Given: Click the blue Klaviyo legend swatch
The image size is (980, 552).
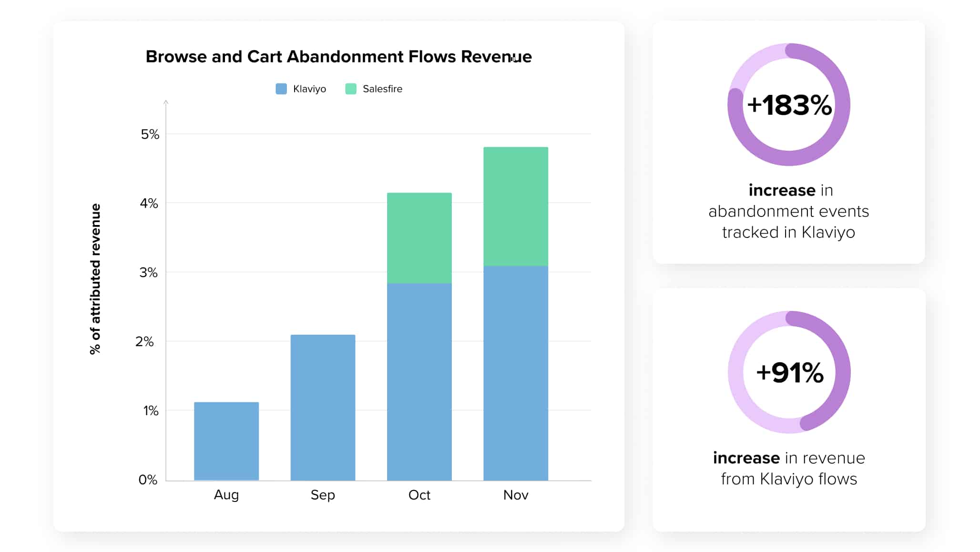Looking at the screenshot, I should [x=281, y=89].
